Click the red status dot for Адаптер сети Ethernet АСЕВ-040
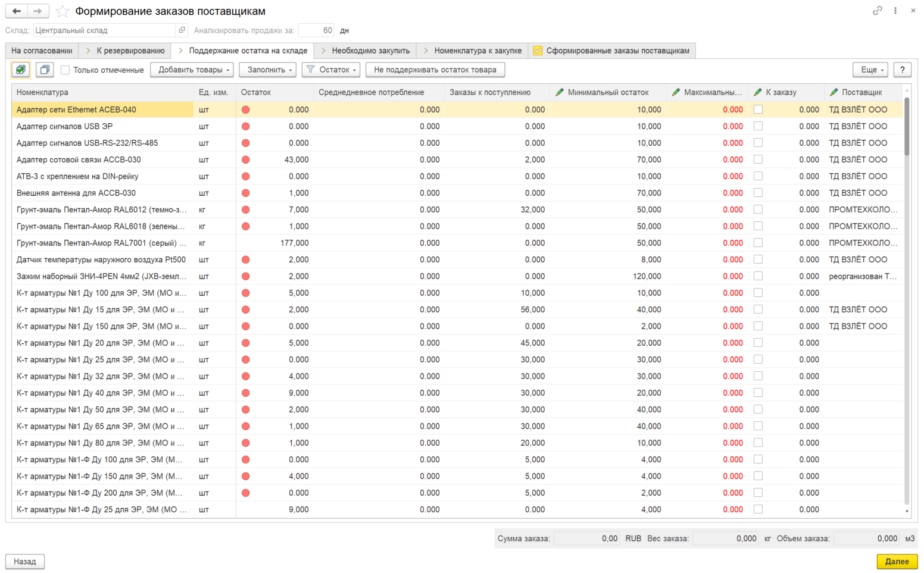The image size is (924, 573). coord(245,109)
